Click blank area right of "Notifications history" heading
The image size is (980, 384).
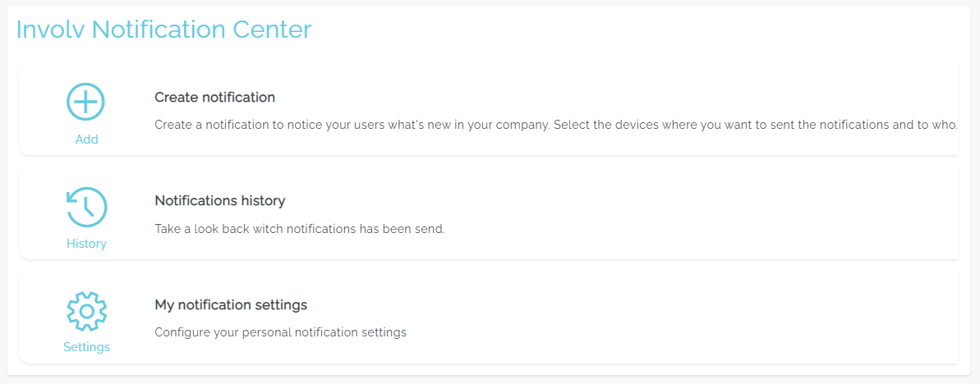pos(575,201)
